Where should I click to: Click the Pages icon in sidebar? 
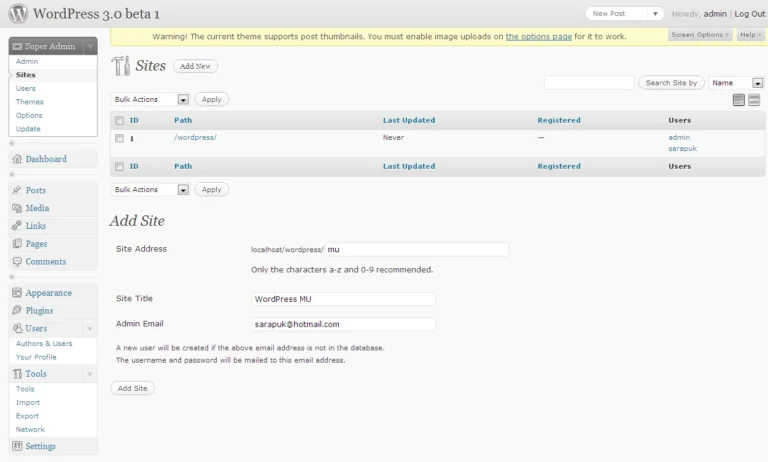(x=17, y=243)
